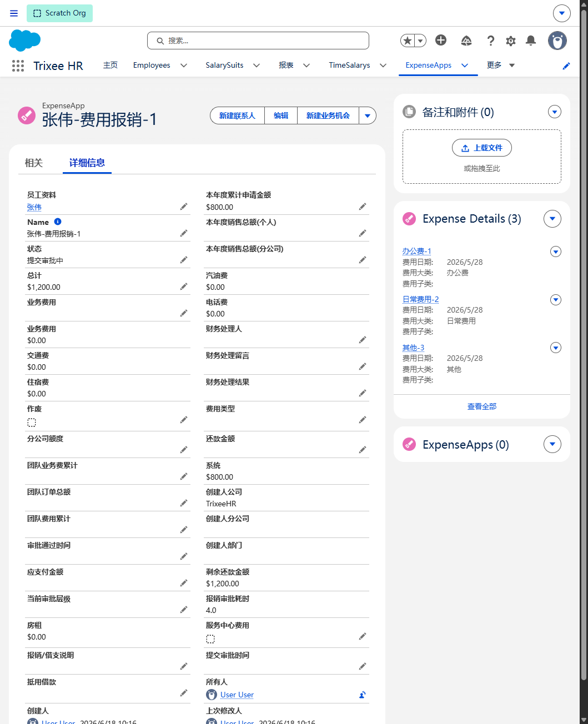Viewport: 588px width, 724px height.
Task: Click the global 搜索 input field
Action: [x=258, y=41]
